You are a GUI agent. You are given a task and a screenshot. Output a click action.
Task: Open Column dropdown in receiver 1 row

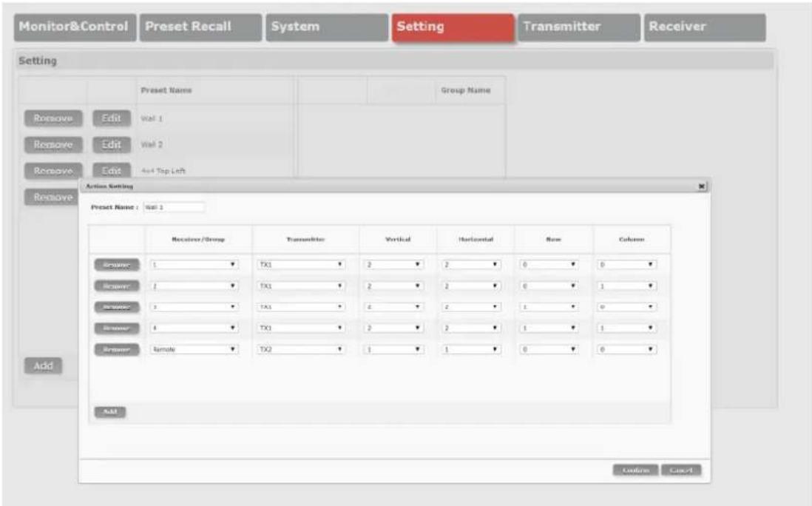point(627,265)
